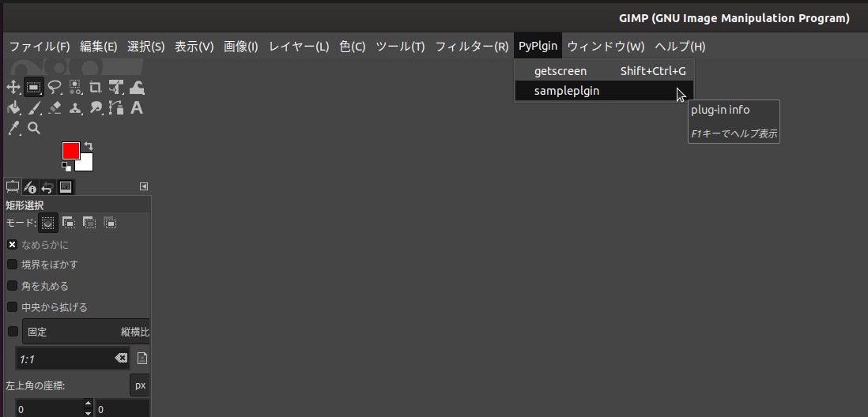Screen dimensions: 868x417
Task: Click the page orientation icon beside 1:1
Action: 142,359
